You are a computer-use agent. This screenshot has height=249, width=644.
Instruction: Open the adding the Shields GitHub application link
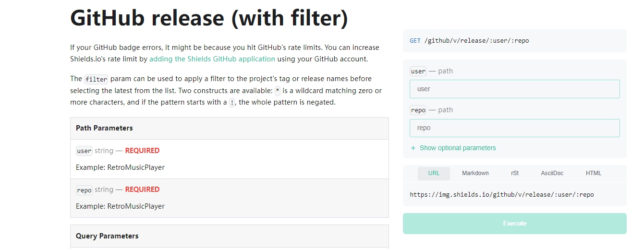click(212, 59)
